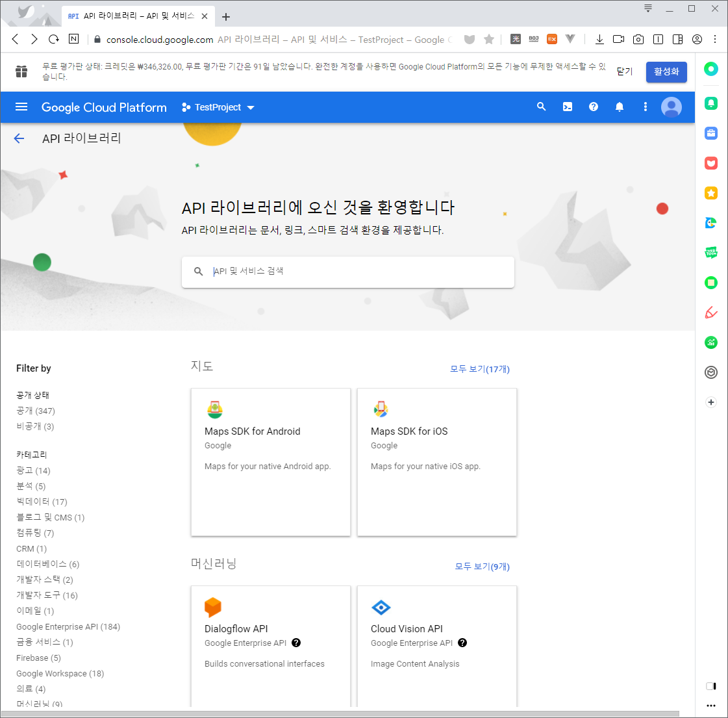The image size is (728, 718).
Task: Filter by category 분석 (5)
Action: click(31, 486)
